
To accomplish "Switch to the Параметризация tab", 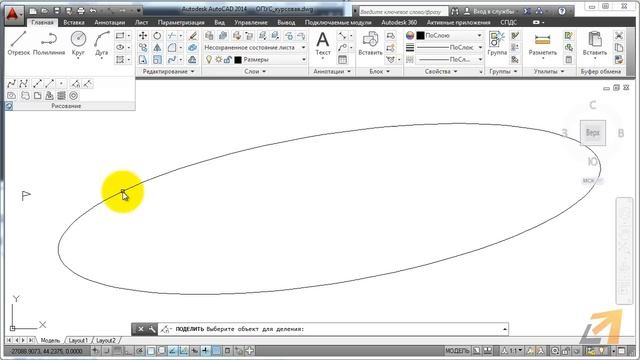I will tap(181, 22).
